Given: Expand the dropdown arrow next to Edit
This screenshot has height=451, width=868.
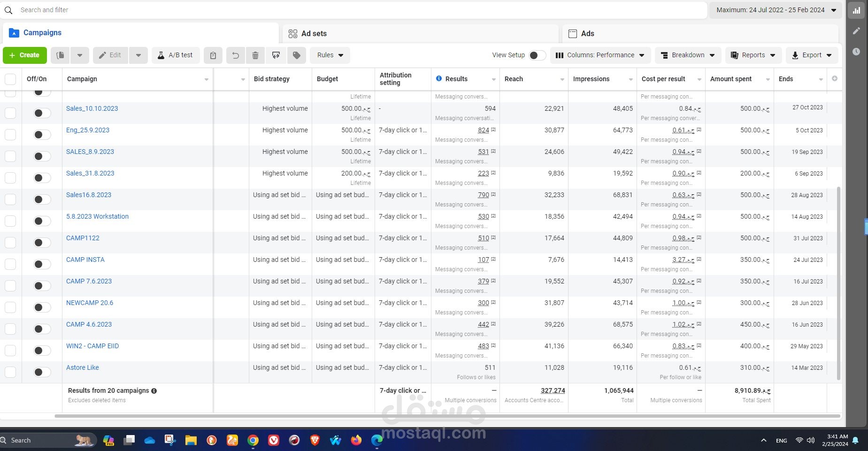Looking at the screenshot, I should pos(138,55).
